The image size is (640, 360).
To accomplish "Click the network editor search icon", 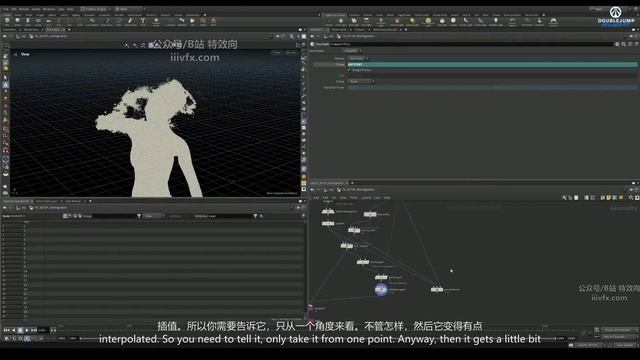I will click(x=631, y=198).
